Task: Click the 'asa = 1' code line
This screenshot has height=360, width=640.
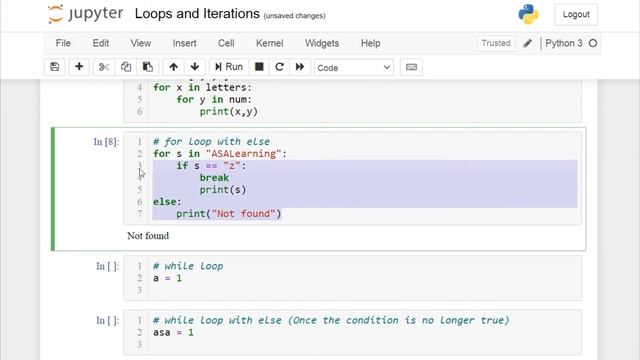Action: tap(173, 333)
